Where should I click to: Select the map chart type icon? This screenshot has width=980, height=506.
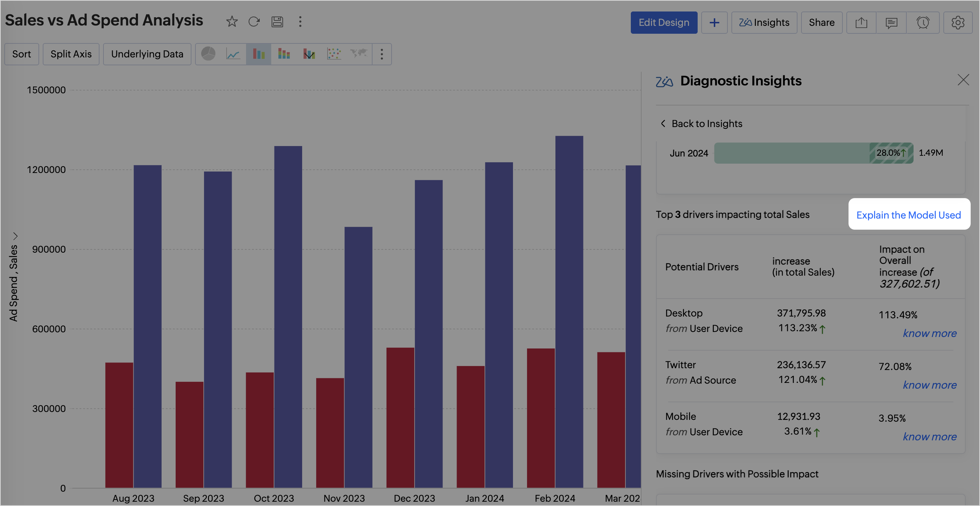pos(359,54)
